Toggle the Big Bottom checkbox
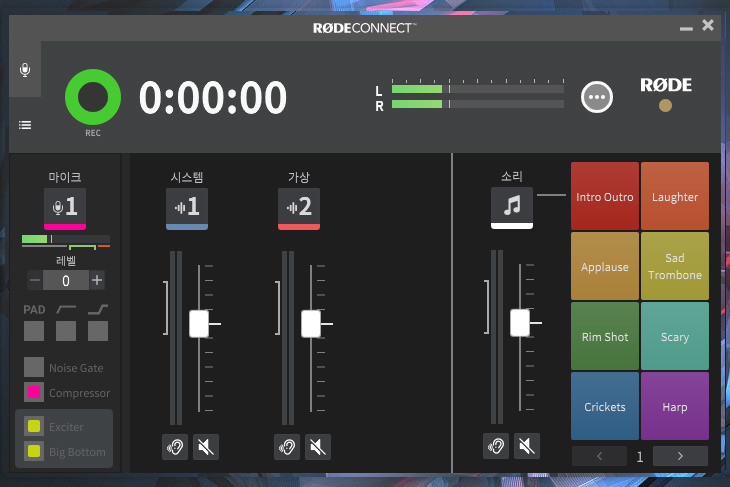Viewport: 730px width, 487px height. click(34, 451)
